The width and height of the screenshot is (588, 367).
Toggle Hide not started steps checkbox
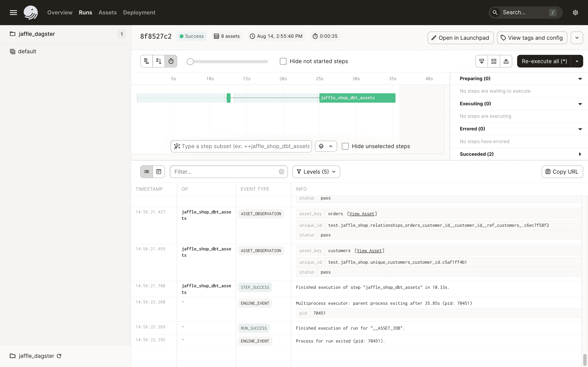click(283, 61)
